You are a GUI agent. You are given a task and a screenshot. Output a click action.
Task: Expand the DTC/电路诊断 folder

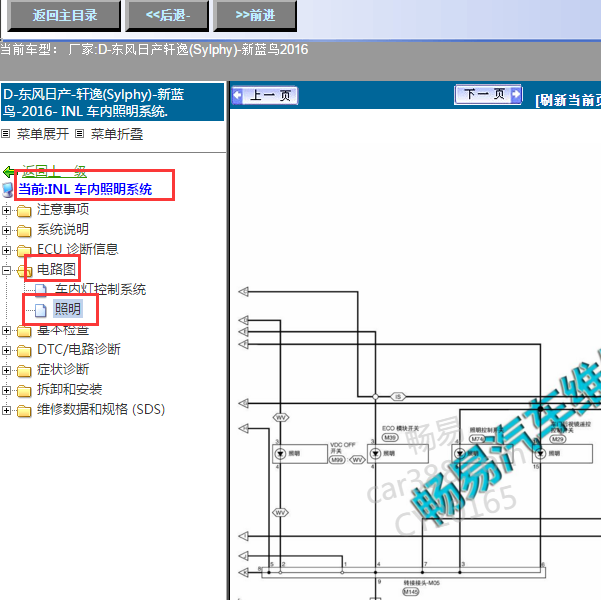click(x=6, y=350)
